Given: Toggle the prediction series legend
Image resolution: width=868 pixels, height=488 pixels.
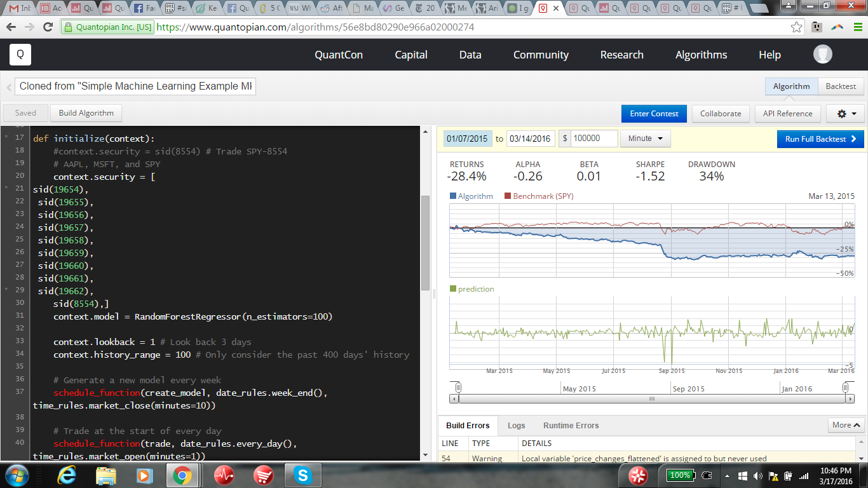Looking at the screenshot, I should (x=471, y=289).
